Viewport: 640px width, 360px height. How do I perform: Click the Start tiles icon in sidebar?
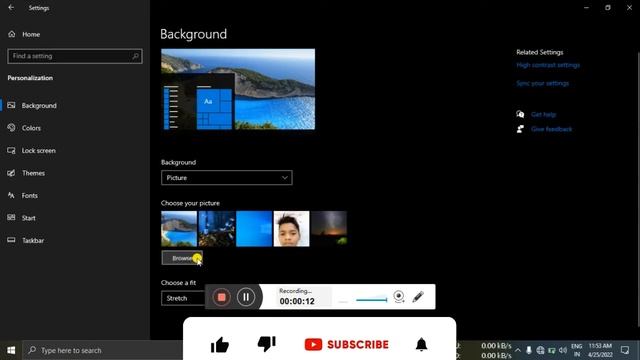tap(11, 218)
